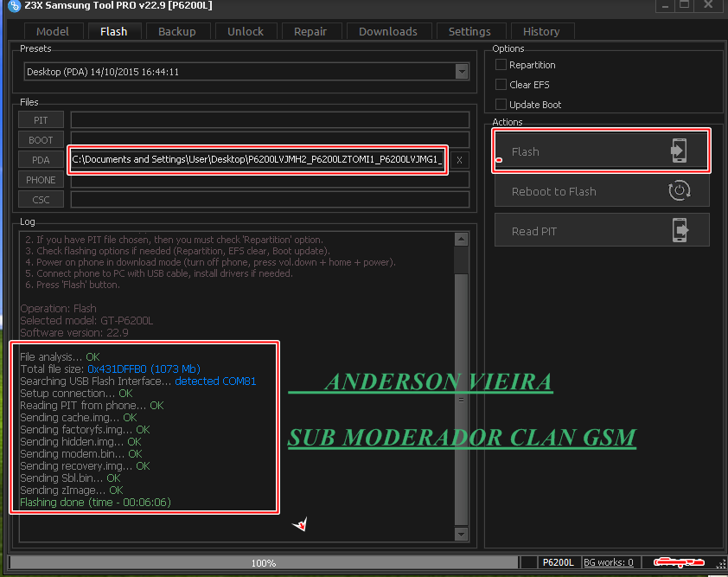728x577 pixels.
Task: Switch to the Flash tab
Action: coord(114,32)
